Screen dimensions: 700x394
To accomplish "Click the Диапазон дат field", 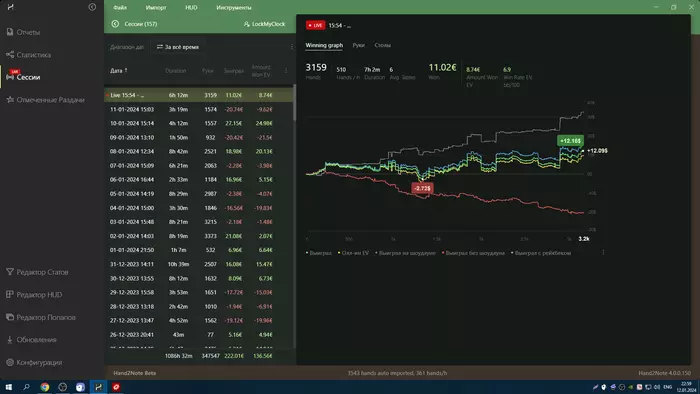I will pos(127,47).
